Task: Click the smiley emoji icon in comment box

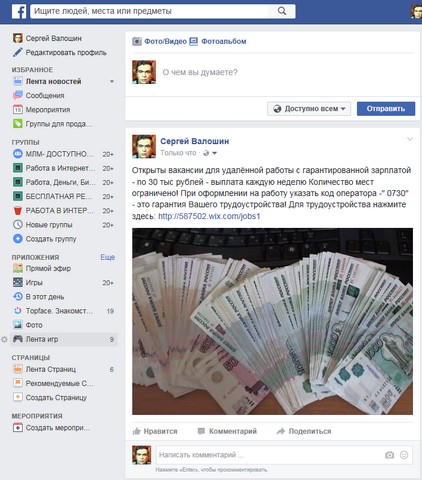Action: 404,455
